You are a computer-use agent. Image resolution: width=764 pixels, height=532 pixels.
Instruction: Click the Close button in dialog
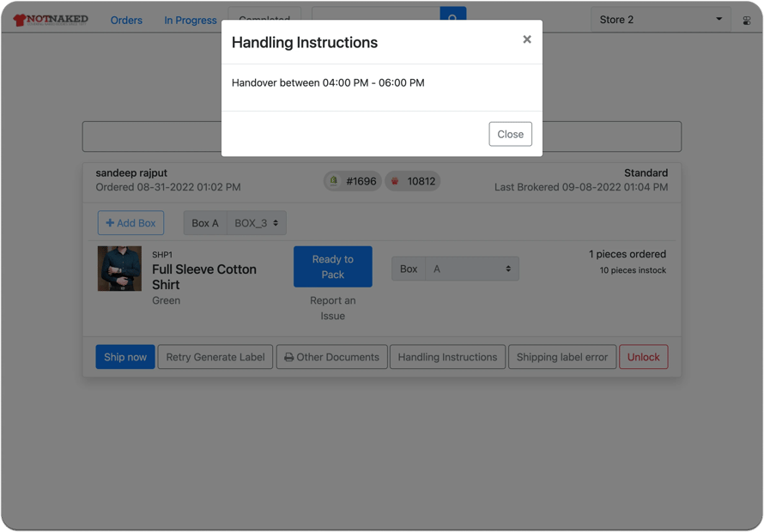coord(510,134)
